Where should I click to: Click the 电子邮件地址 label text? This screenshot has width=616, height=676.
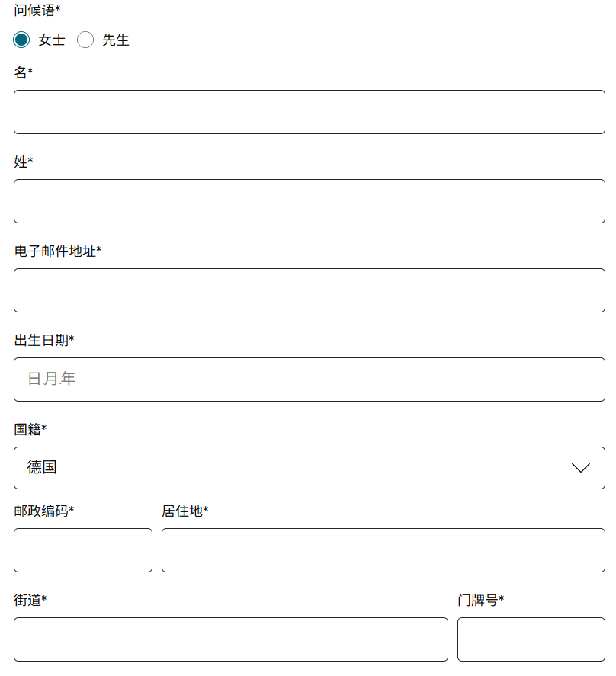coord(57,251)
